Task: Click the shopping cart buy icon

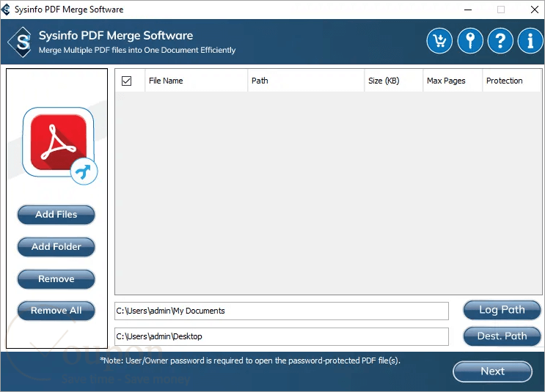Action: (439, 41)
